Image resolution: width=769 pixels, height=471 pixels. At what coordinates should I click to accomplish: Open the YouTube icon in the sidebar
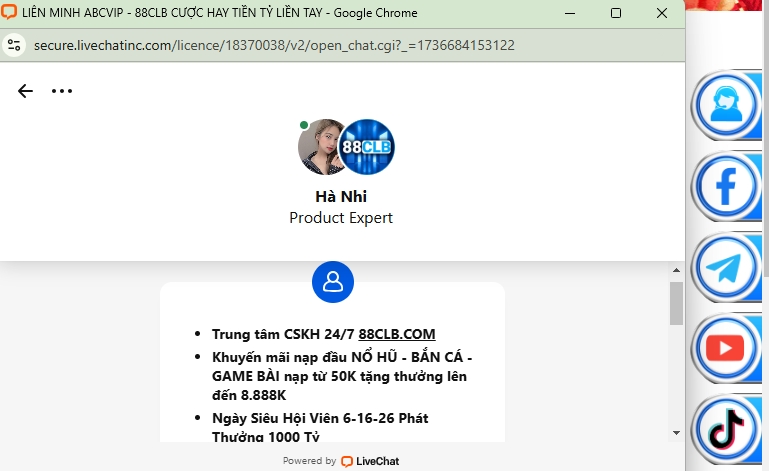click(726, 348)
